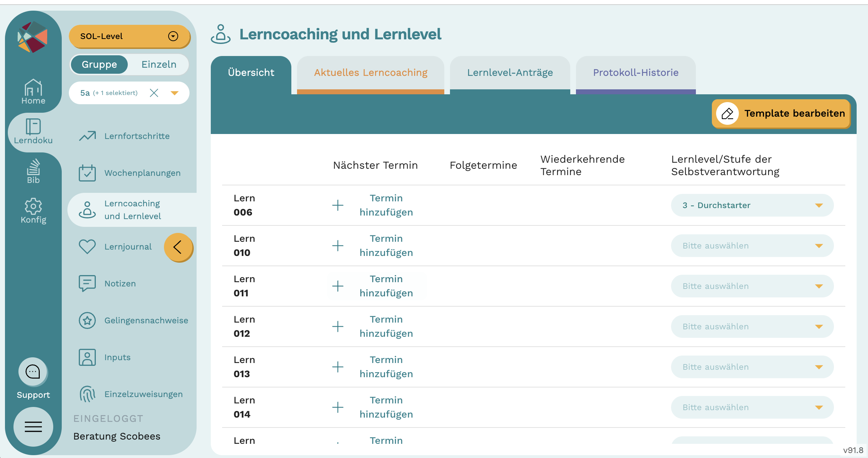Open Einzelzuweisungen menu entry
The height and width of the screenshot is (458, 868).
click(132, 394)
